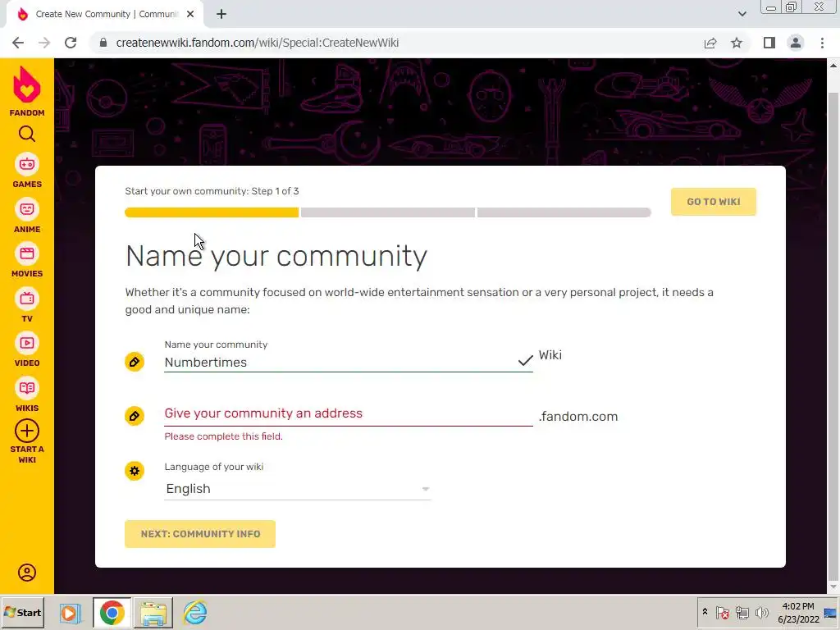Open the tab search chevron
840x630 pixels.
pos(742,15)
